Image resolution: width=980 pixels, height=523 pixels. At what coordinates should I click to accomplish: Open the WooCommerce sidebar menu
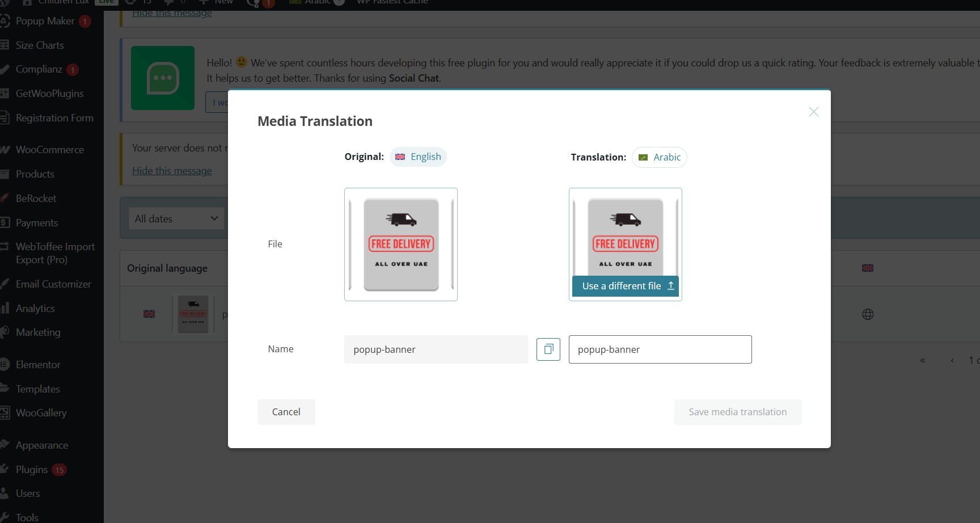49,150
